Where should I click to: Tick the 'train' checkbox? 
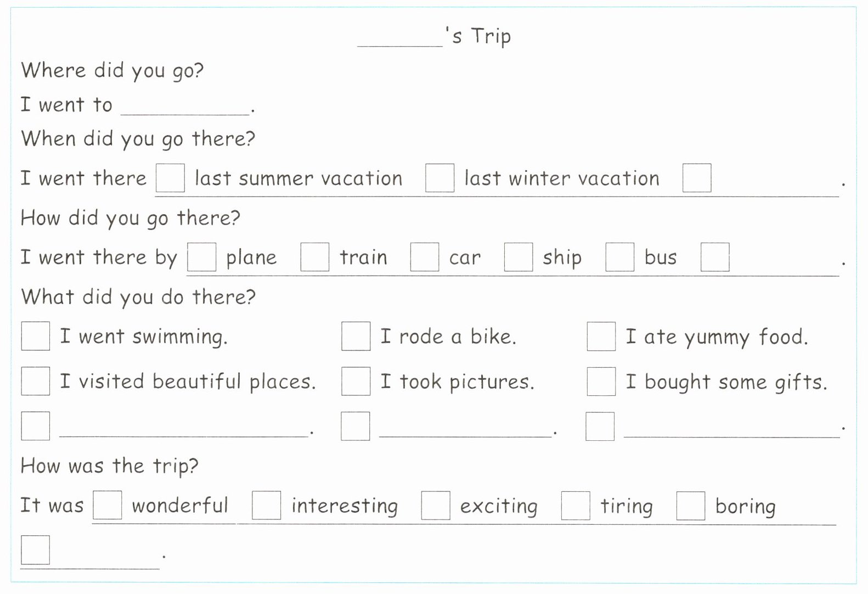pos(315,257)
